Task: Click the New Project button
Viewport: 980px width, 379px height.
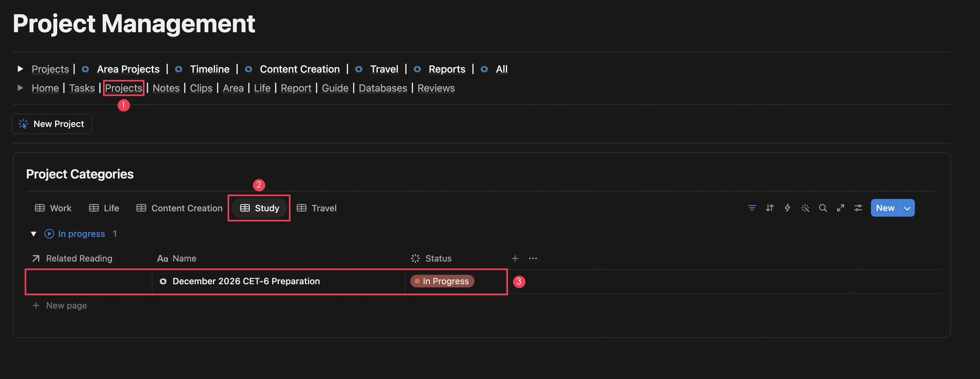Action: tap(52, 124)
